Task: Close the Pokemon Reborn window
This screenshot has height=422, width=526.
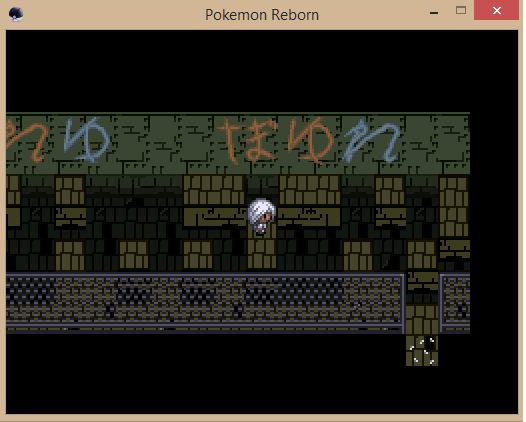Action: pos(496,10)
